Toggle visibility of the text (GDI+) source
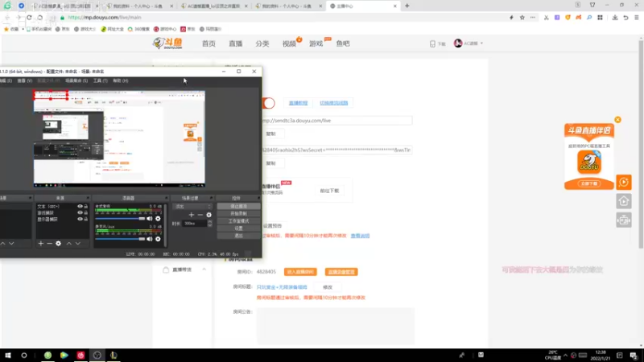644x362 pixels. [80, 206]
